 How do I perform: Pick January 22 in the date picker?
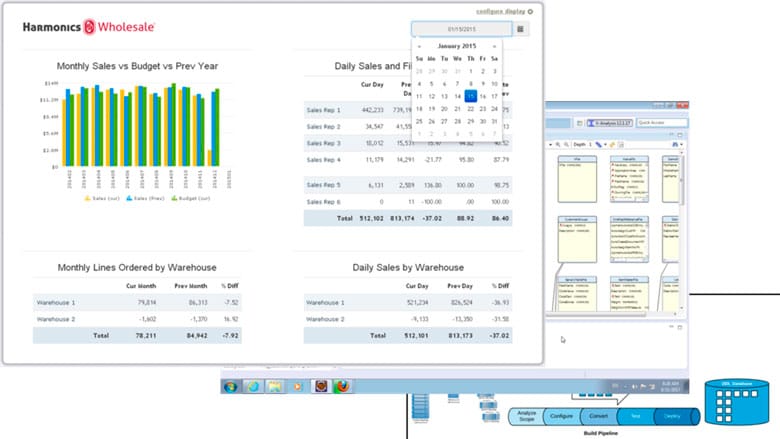click(470, 108)
